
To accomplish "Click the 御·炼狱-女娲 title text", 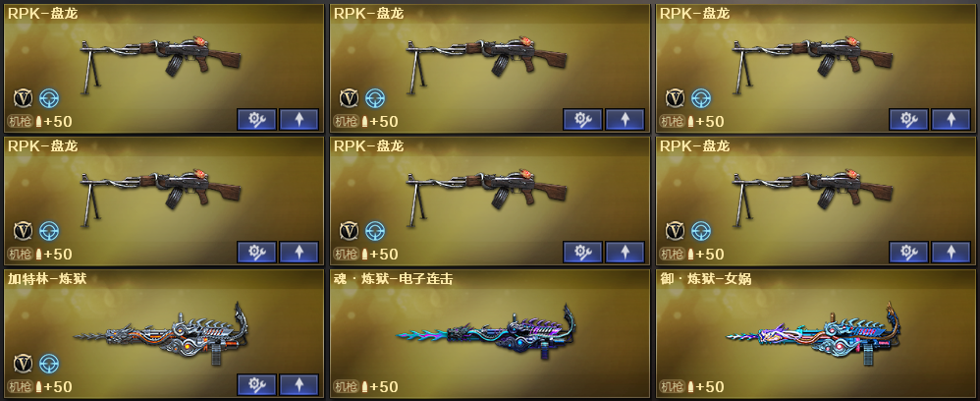I will pyautogui.click(x=706, y=279).
